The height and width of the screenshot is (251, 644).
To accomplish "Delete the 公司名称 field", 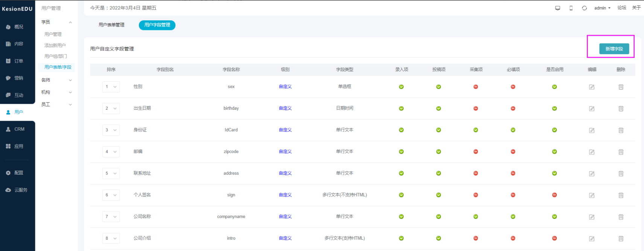I will (x=621, y=217).
